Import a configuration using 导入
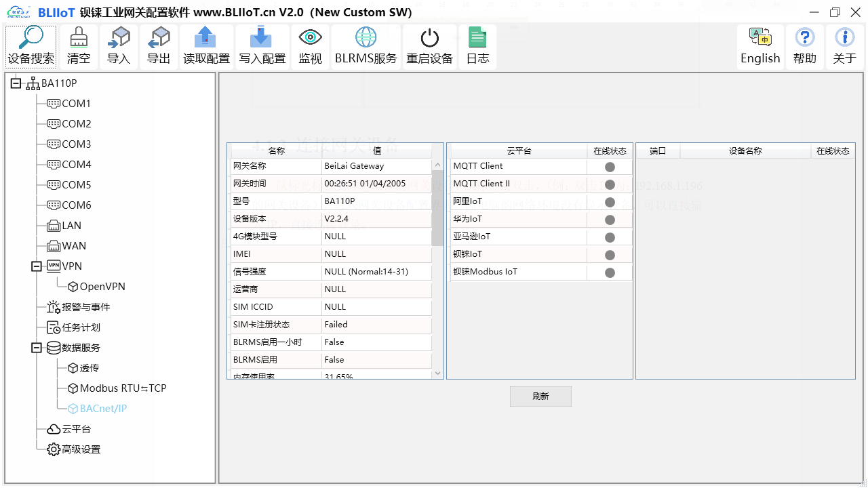Viewport: 868px width, 488px height. tap(118, 45)
